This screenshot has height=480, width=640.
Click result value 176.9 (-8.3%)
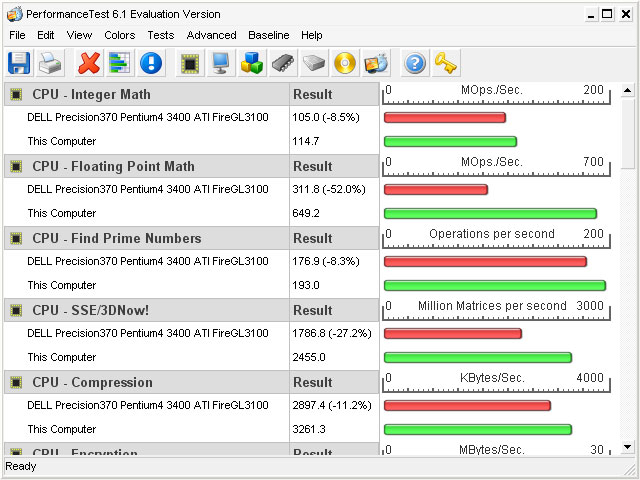click(326, 261)
